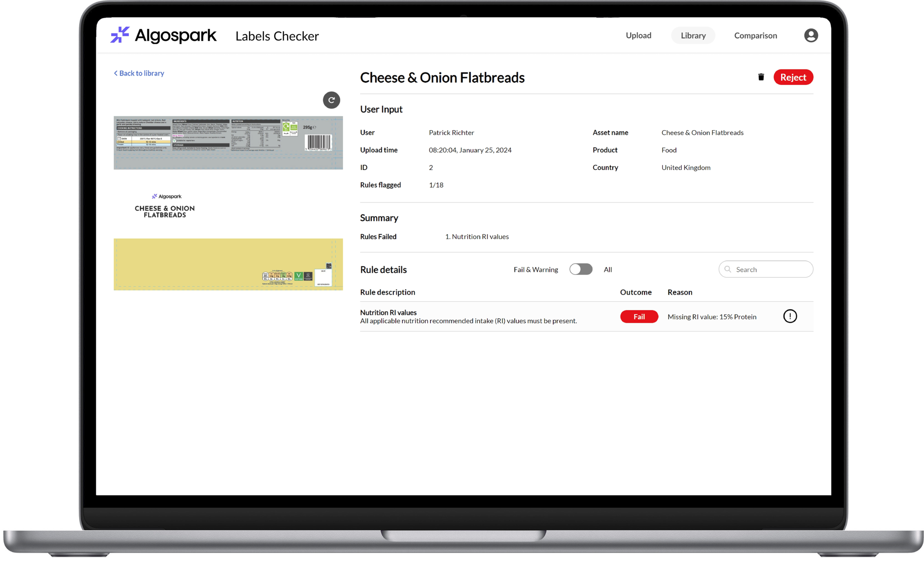Click the magnifier icon inside the search box

(728, 269)
